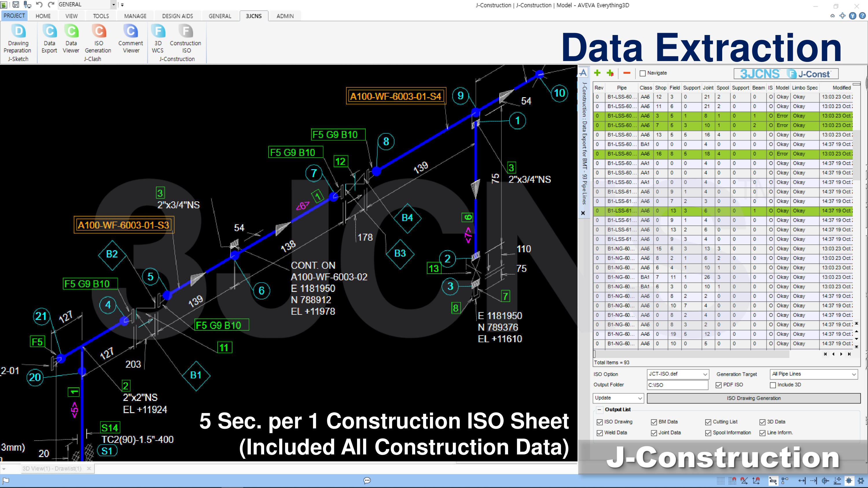This screenshot has height=488, width=868.
Task: Click the status bar settings gear icon
Action: [861, 480]
